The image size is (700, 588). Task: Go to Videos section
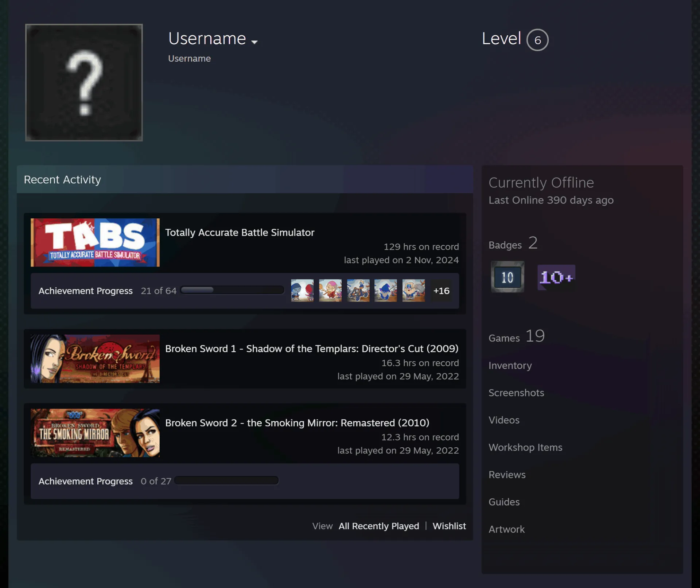pyautogui.click(x=504, y=420)
